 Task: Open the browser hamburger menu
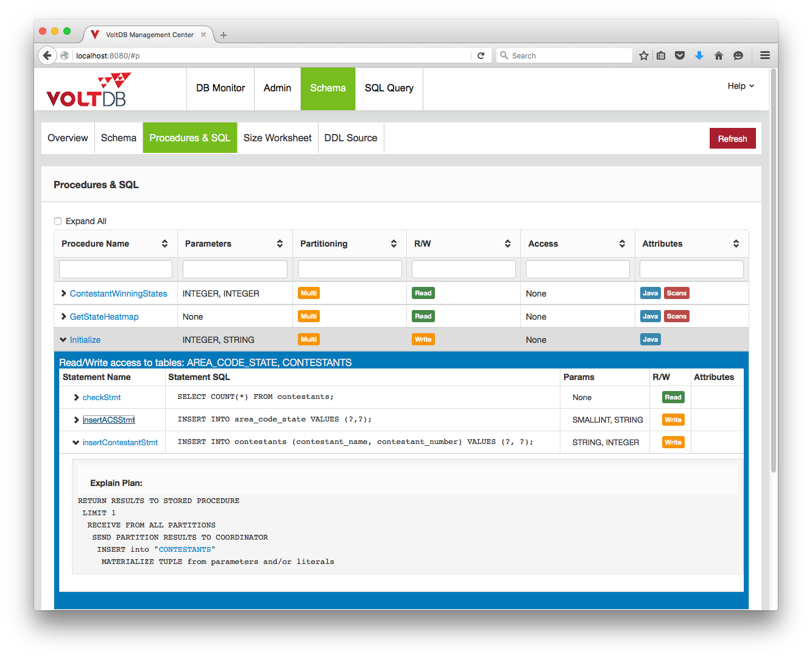coord(765,55)
